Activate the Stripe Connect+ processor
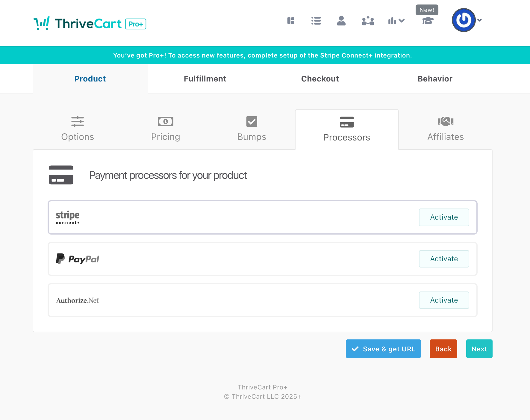Screen dimensions: 530x420 click(x=444, y=217)
